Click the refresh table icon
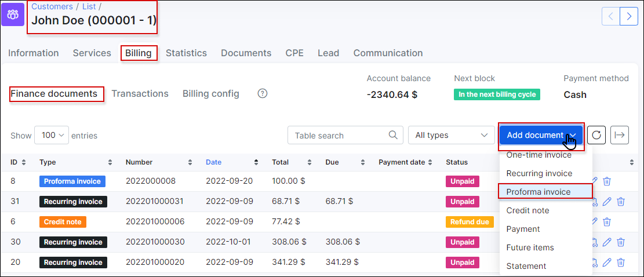644x277 pixels. point(597,135)
